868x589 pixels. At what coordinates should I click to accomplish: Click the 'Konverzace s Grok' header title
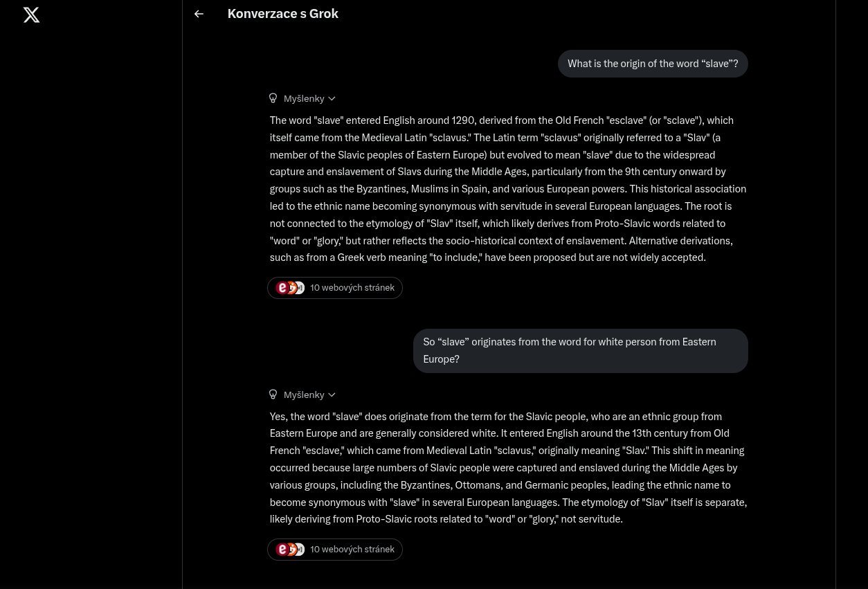click(282, 14)
